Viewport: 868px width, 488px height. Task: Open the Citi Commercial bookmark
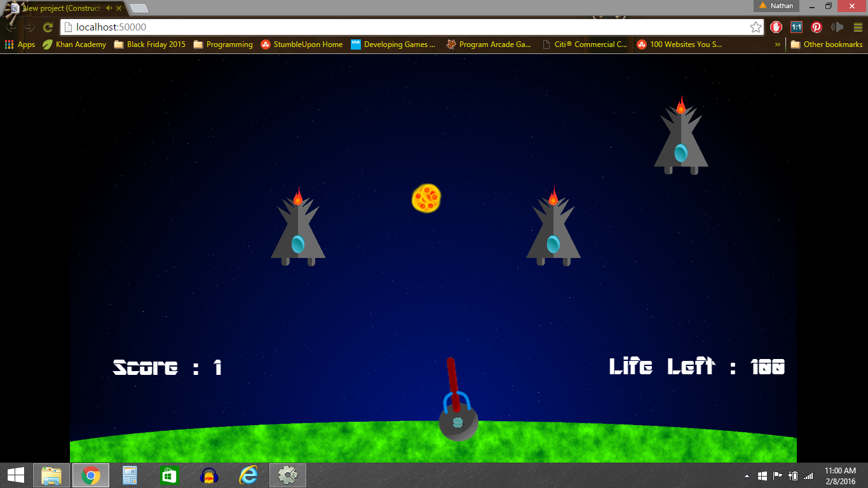tap(585, 44)
